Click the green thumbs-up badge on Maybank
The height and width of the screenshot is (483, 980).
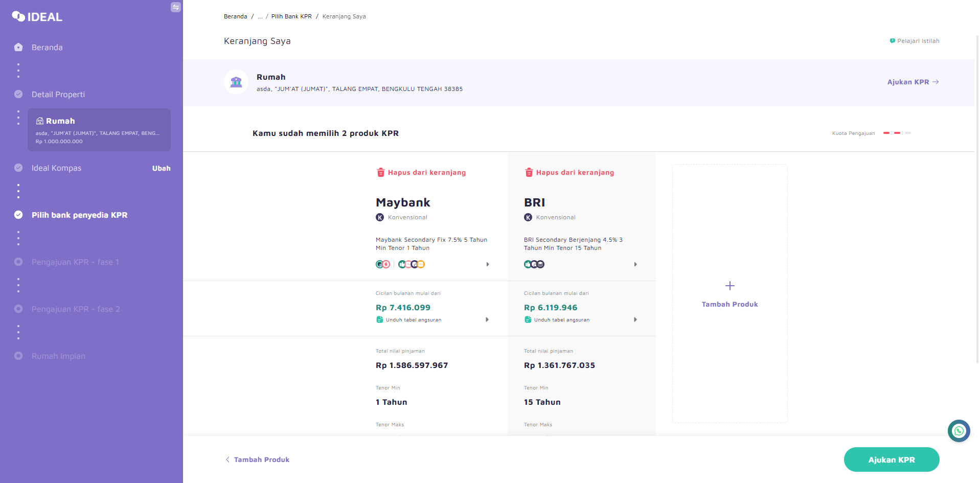402,264
